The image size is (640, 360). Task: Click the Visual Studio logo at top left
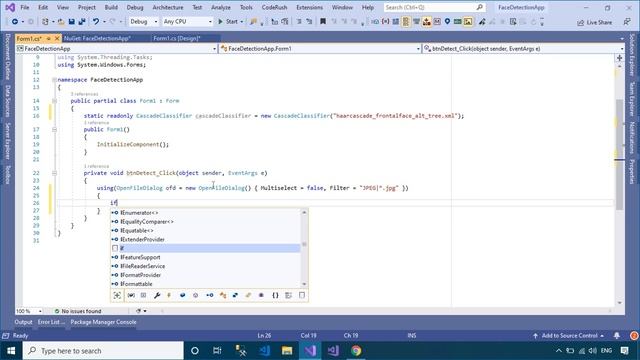point(10,7)
